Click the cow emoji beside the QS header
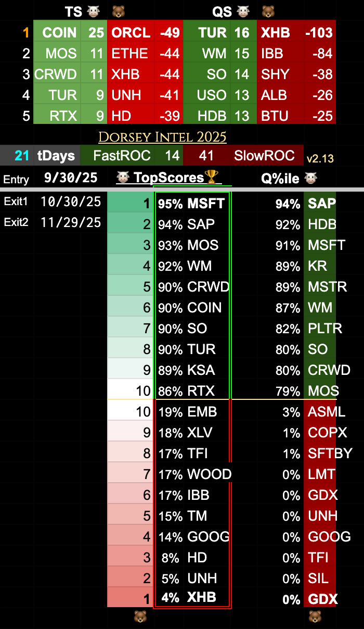The width and height of the screenshot is (364, 629). pyautogui.click(x=243, y=11)
